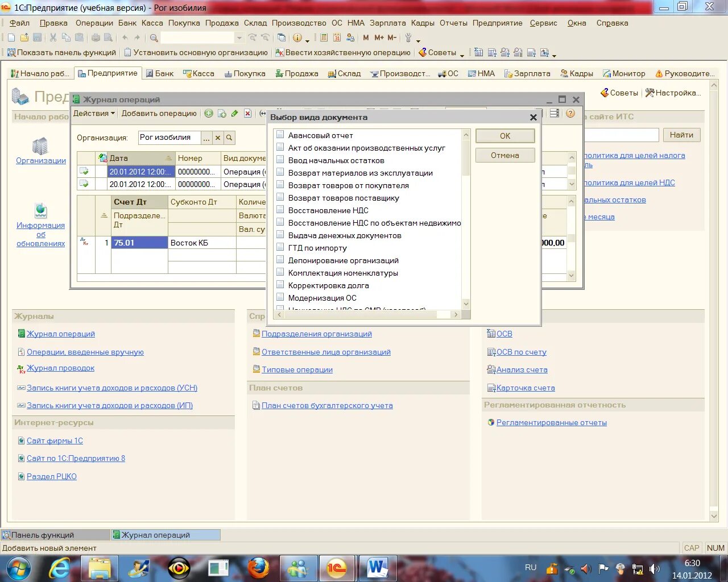The width and height of the screenshot is (728, 582).
Task: Click the magnifier button next to Организация field
Action: (229, 138)
